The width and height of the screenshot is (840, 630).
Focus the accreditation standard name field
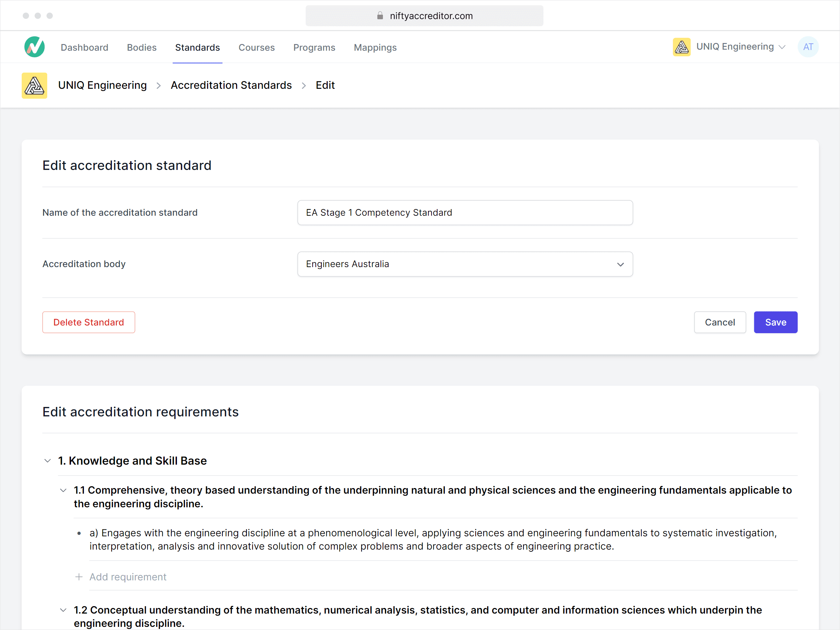pos(465,213)
